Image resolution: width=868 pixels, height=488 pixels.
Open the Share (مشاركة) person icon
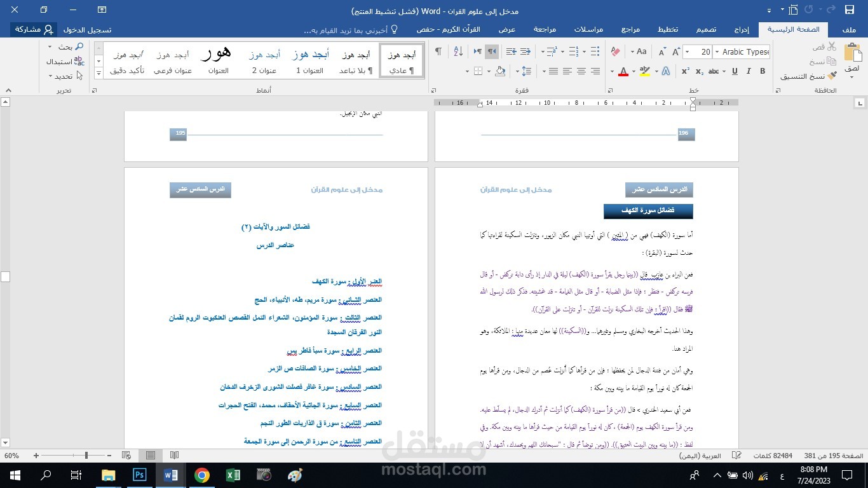[48, 30]
